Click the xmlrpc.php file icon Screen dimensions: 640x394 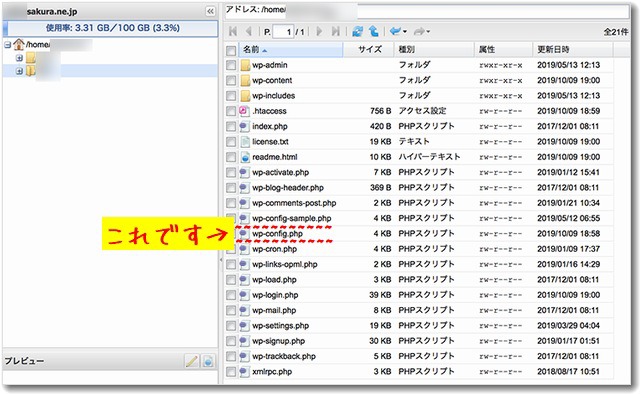tap(244, 372)
